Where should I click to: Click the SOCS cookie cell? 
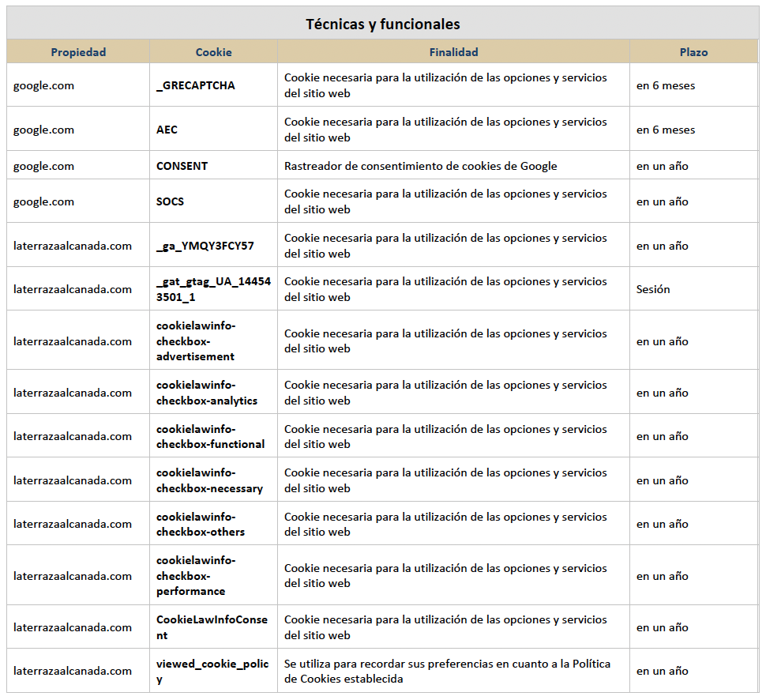(x=213, y=201)
